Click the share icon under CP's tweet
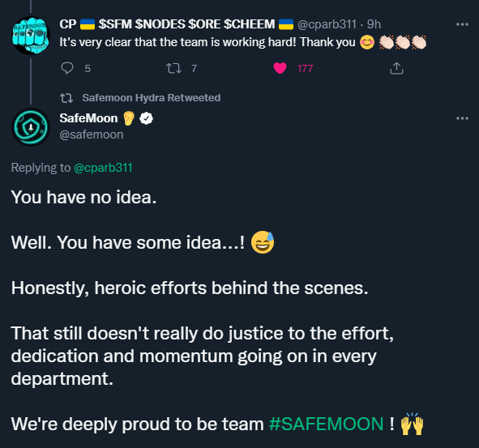This screenshot has width=479, height=448. tap(396, 68)
